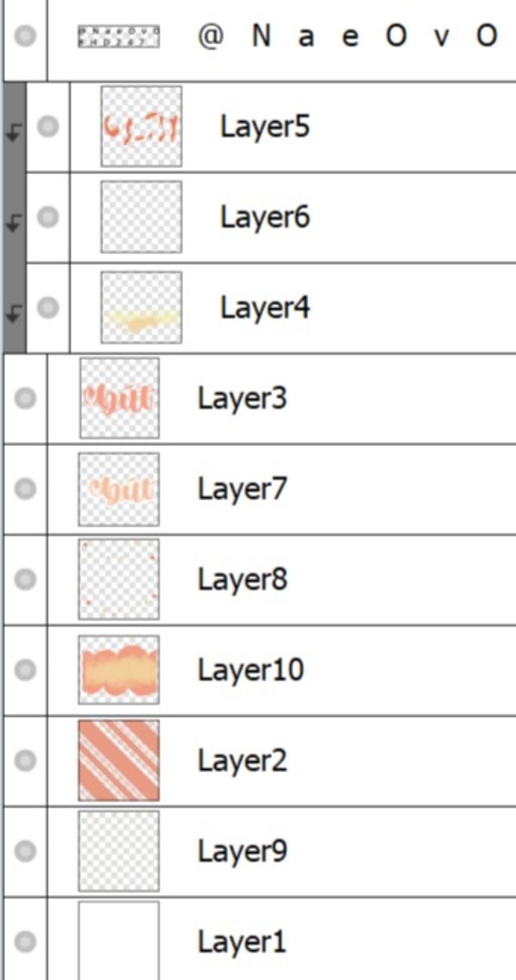
Task: Select the Layer10 cloud-shape thumbnail
Action: [119, 670]
